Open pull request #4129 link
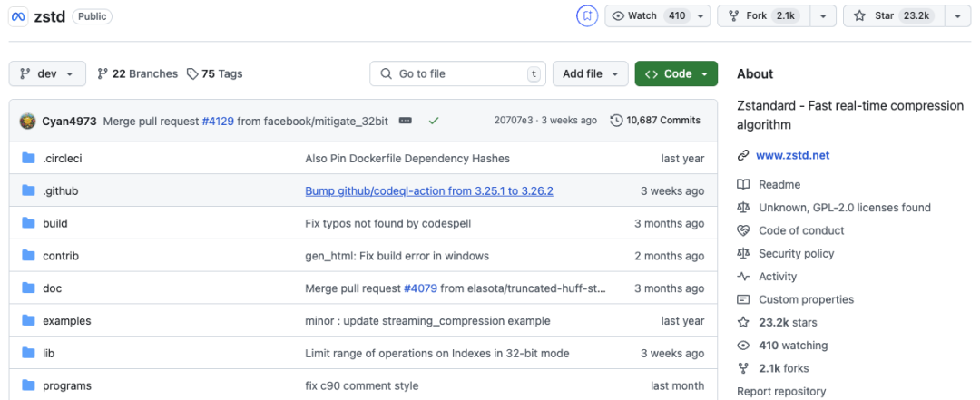 (x=218, y=121)
